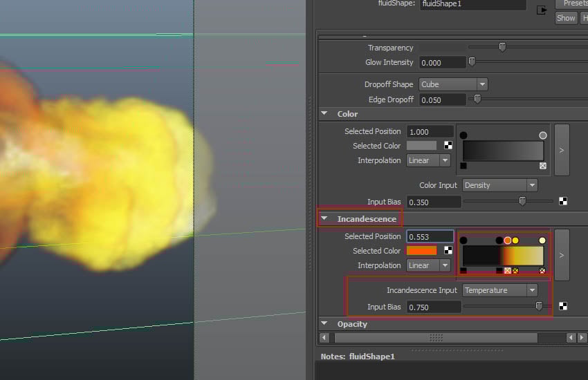Click the horizontal scrollbar left arrow

(x=324, y=338)
